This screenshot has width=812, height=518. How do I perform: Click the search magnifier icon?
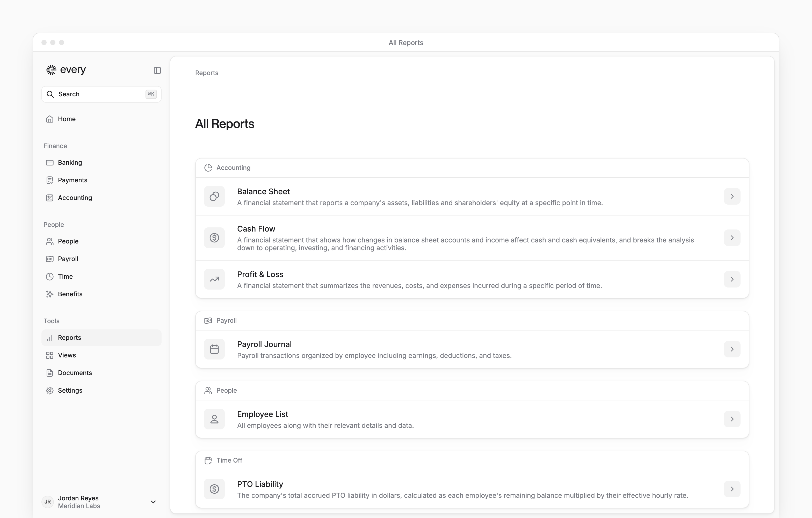coord(50,94)
